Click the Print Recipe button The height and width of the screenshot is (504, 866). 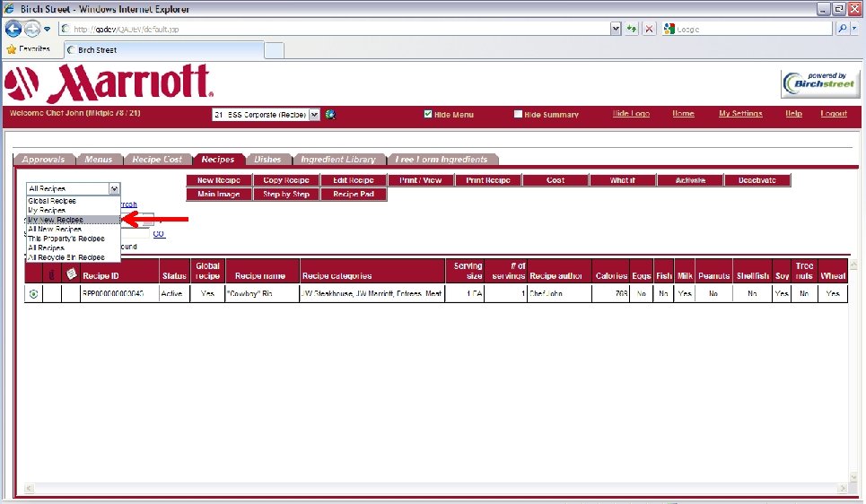point(488,180)
